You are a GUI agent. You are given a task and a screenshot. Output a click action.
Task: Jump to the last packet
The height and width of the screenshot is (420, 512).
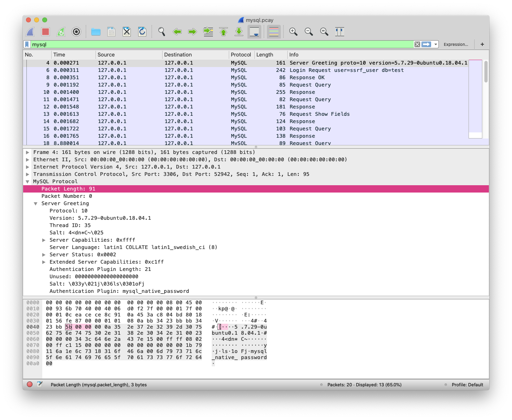[239, 32]
